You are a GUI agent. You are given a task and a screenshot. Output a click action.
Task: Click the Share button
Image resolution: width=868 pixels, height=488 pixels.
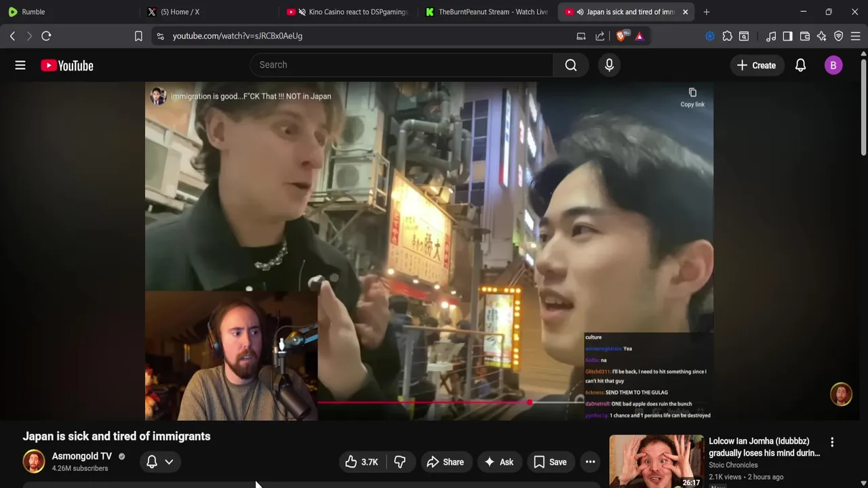click(445, 462)
